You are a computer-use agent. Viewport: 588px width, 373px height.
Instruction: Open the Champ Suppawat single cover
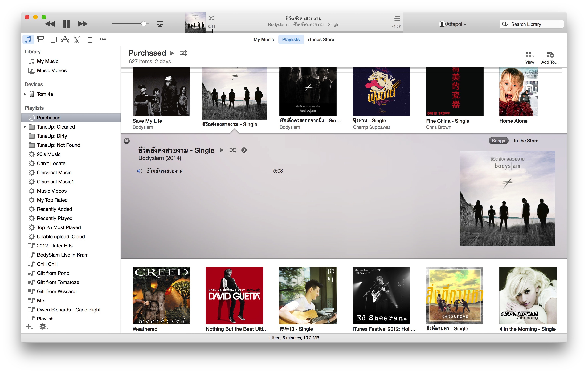click(381, 91)
